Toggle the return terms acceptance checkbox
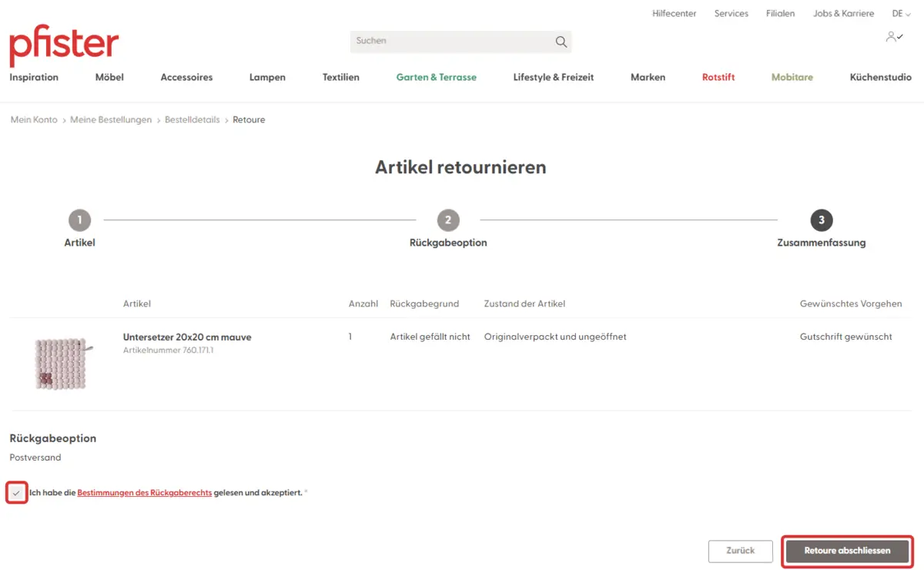Image resolution: width=924 pixels, height=570 pixels. point(17,493)
